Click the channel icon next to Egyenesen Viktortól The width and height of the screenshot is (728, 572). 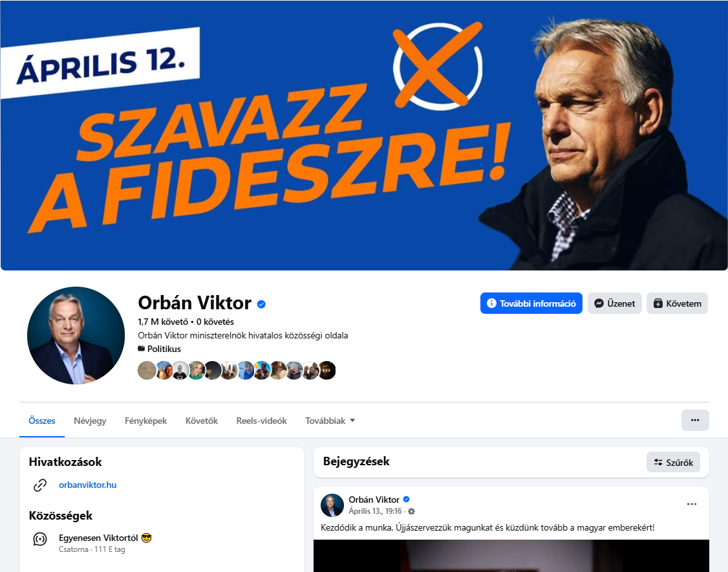click(x=40, y=539)
